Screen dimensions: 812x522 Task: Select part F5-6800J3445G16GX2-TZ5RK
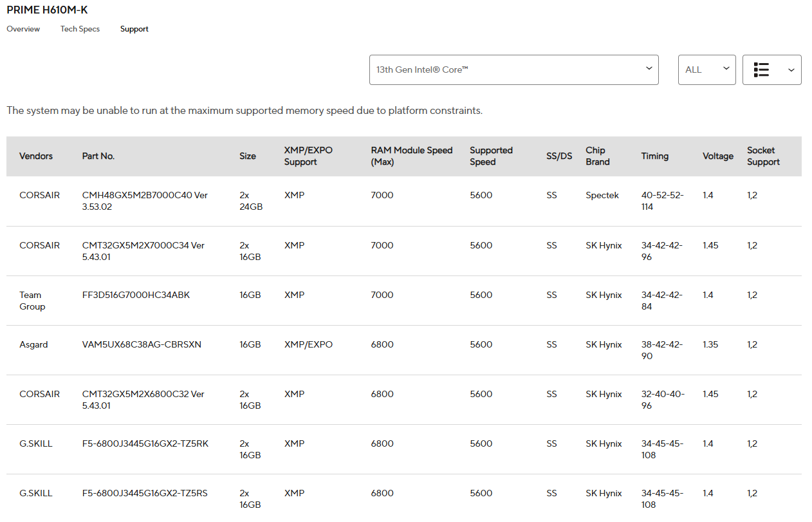145,443
